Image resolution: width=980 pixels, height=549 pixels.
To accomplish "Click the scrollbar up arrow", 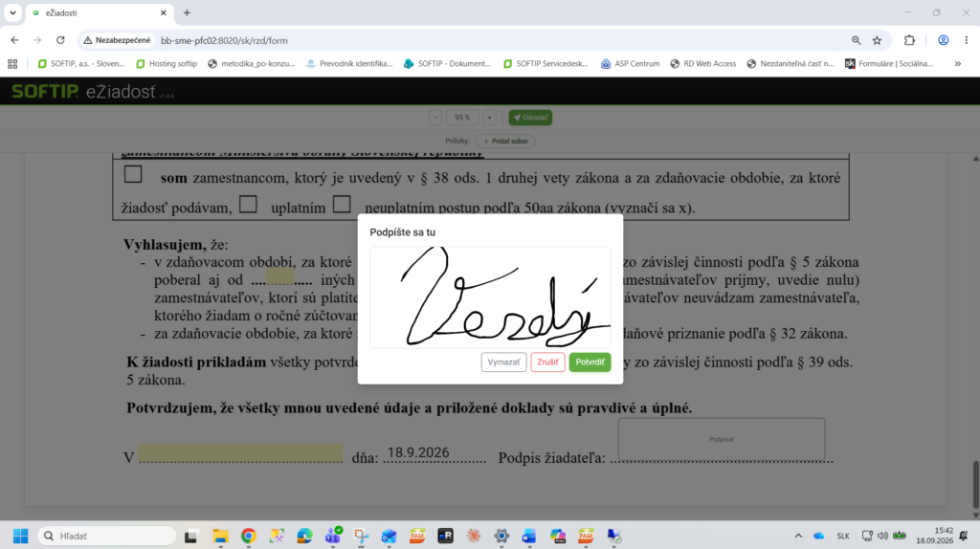I will click(x=975, y=160).
